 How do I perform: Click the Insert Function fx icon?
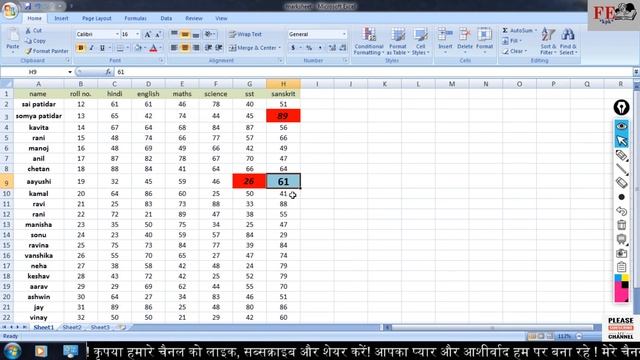coord(108,72)
